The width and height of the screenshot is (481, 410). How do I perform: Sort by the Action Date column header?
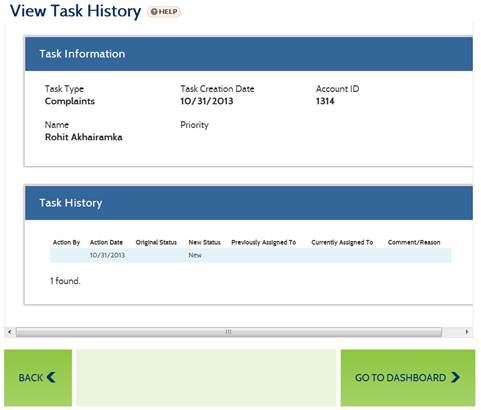coord(106,242)
